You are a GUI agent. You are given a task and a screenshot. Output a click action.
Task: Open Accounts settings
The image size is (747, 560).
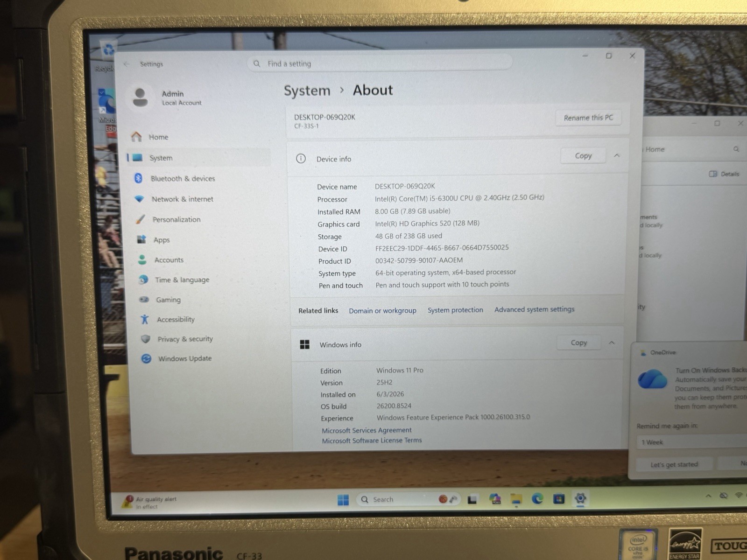coord(169,260)
